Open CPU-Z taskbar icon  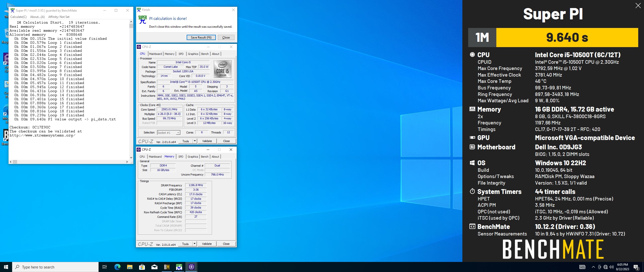(191, 267)
